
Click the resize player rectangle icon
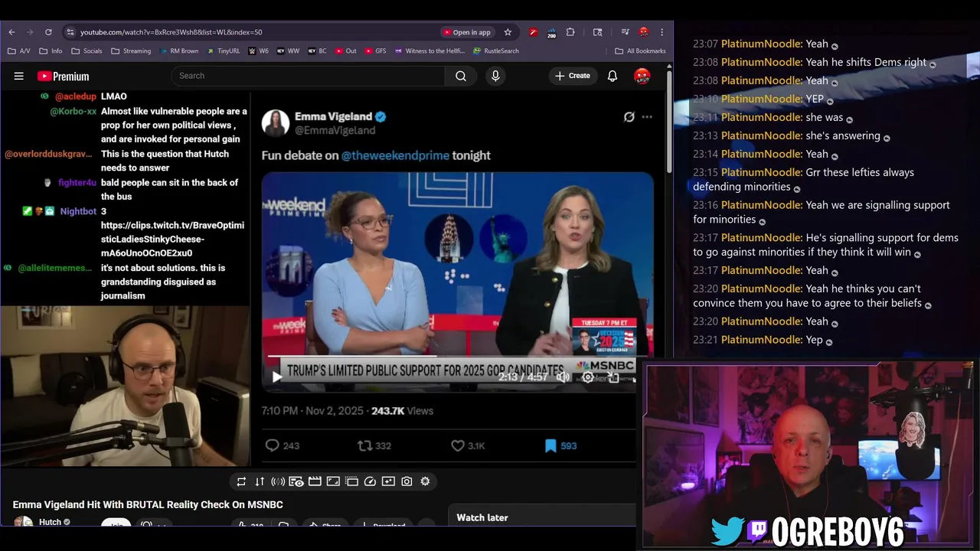tap(333, 481)
